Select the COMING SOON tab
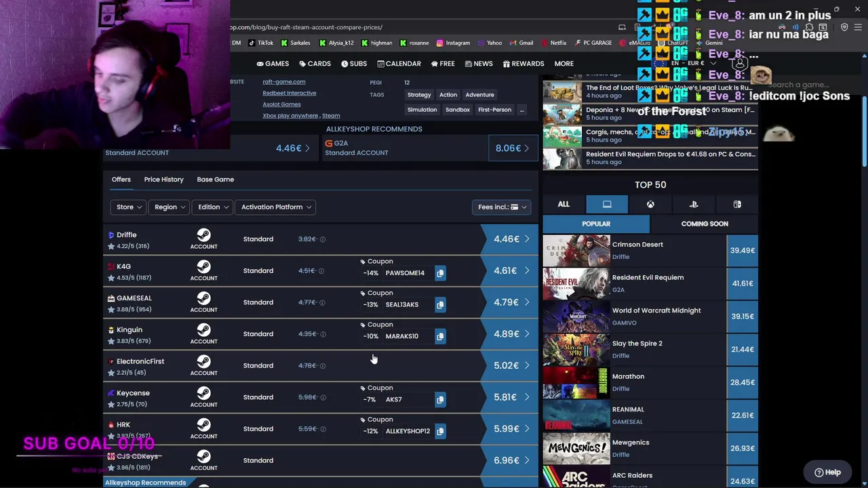Screen dimensions: 868x488 point(705,224)
